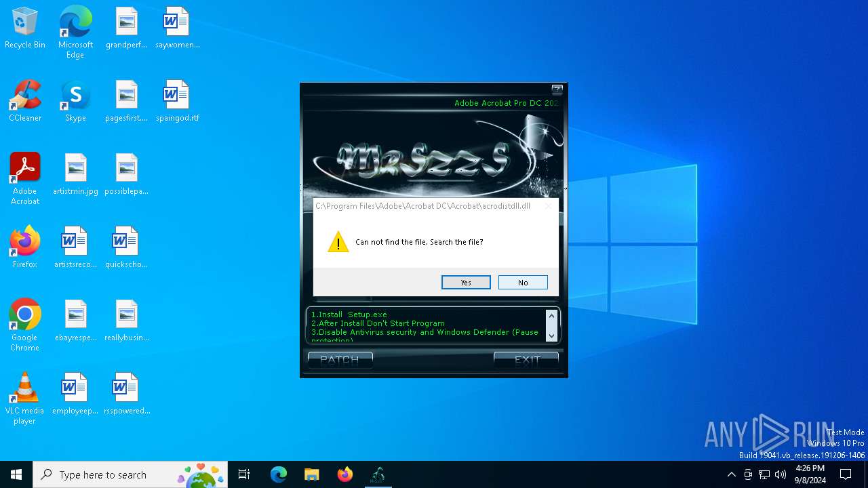868x488 pixels.
Task: Select Skype desktop shortcut
Action: click(x=75, y=102)
